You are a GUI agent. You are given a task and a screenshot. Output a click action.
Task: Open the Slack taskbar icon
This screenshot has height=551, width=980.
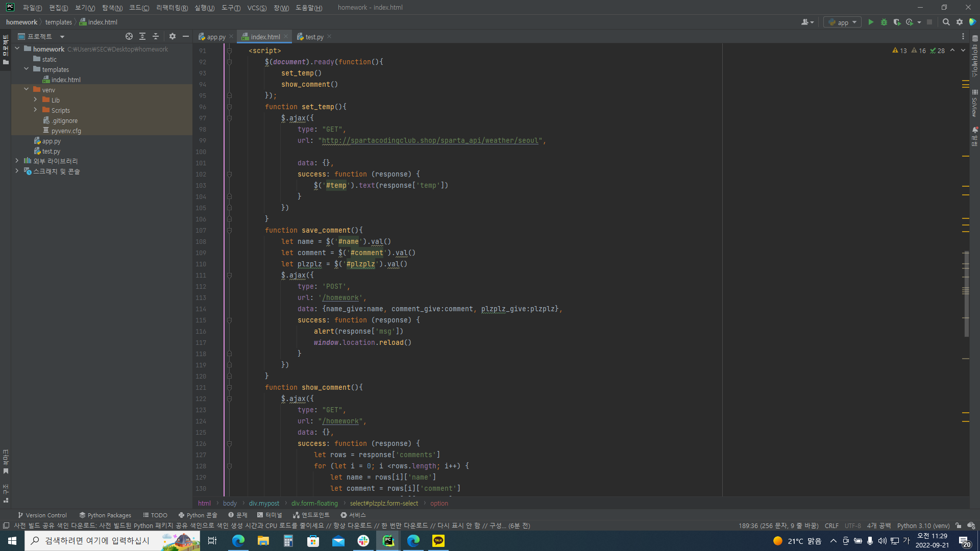363,541
